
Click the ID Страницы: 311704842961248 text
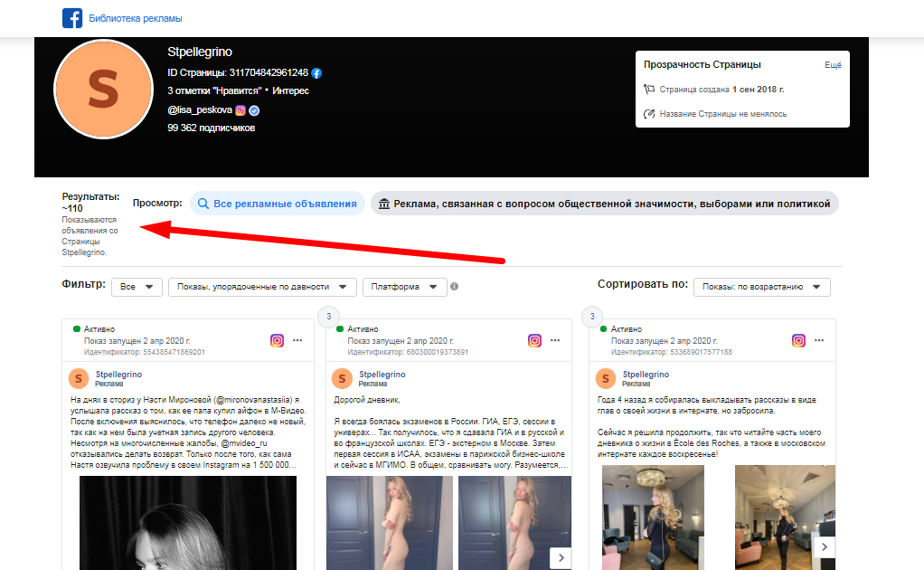coord(238,72)
